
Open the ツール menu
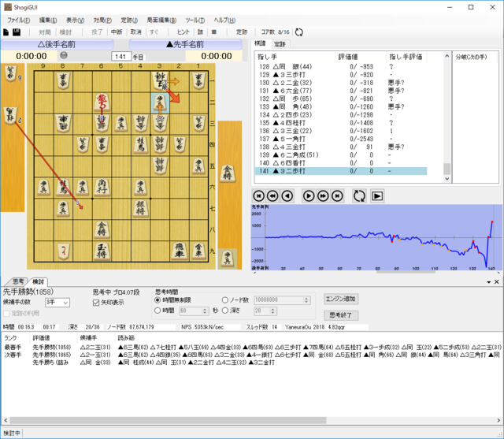(x=195, y=20)
